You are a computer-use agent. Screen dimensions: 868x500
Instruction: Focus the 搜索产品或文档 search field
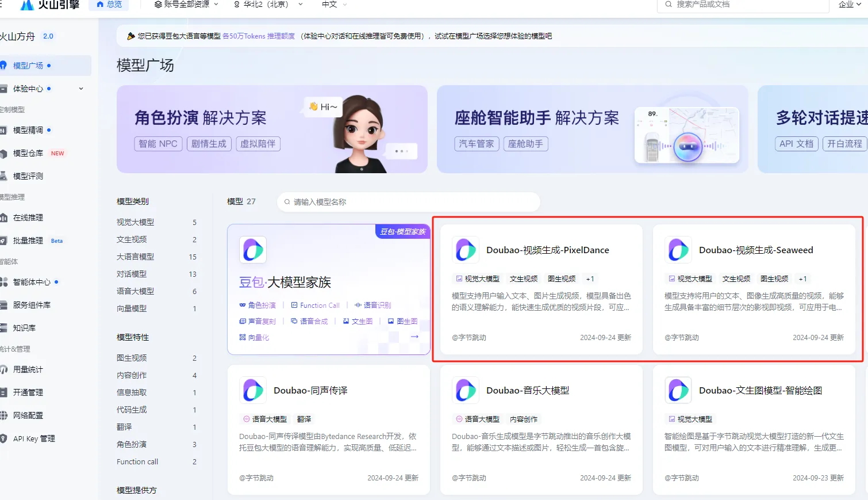(x=743, y=5)
